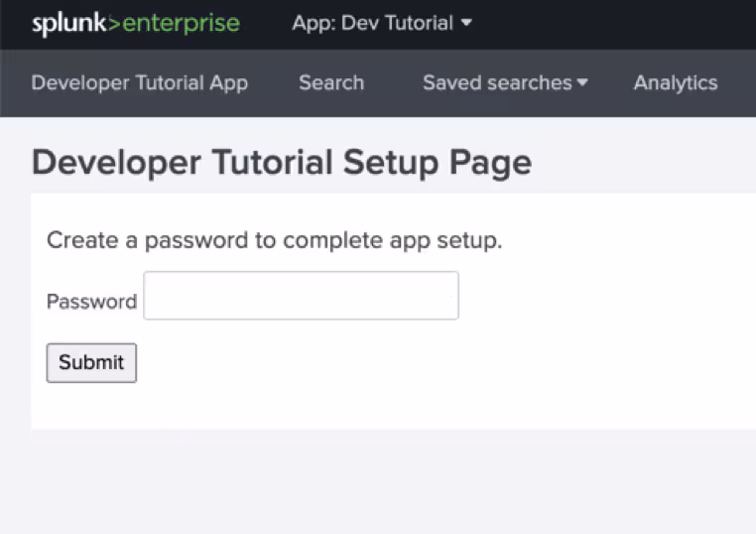Image resolution: width=756 pixels, height=534 pixels.
Task: Click the caret arrow beside Saved searches
Action: [x=582, y=83]
